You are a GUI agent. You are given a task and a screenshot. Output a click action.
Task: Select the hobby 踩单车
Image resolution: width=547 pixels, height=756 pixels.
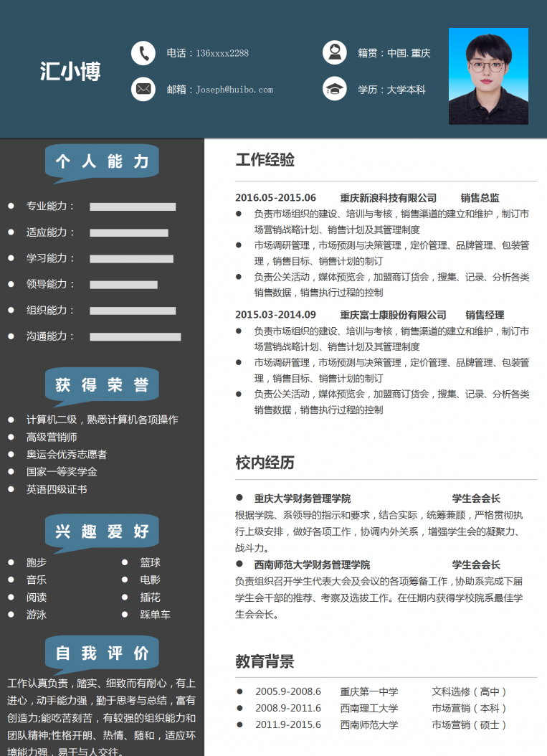point(155,615)
